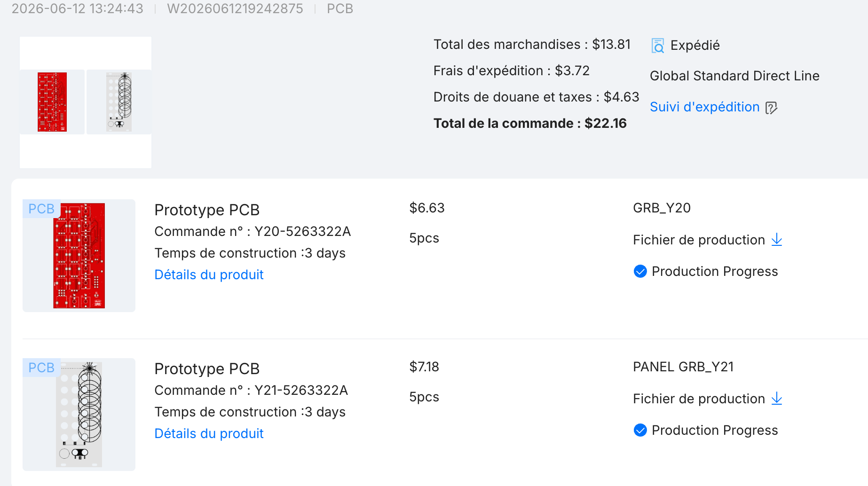Click the PCB badge on red board

pyautogui.click(x=41, y=209)
